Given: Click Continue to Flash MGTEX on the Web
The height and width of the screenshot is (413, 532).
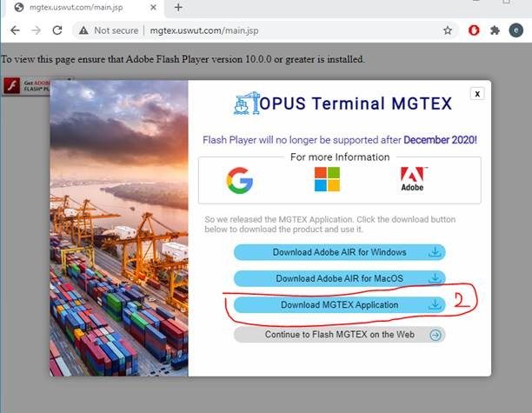Looking at the screenshot, I should pos(339,335).
